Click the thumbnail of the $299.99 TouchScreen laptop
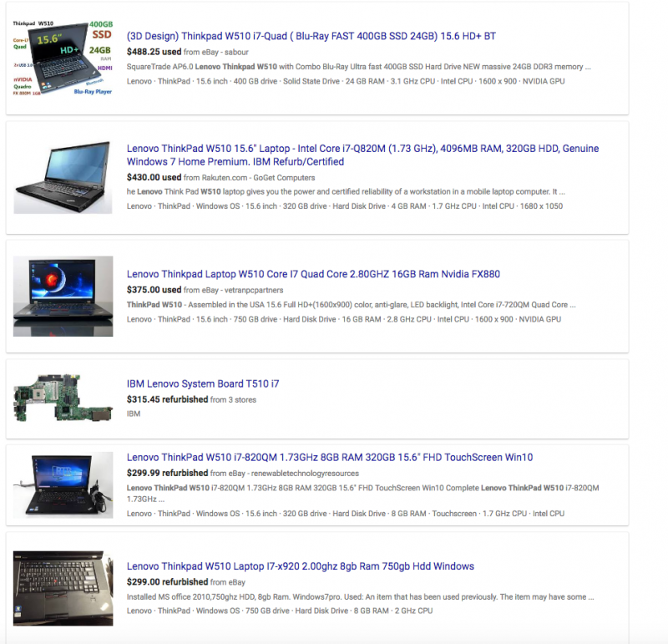668x644 pixels. pyautogui.click(x=63, y=485)
